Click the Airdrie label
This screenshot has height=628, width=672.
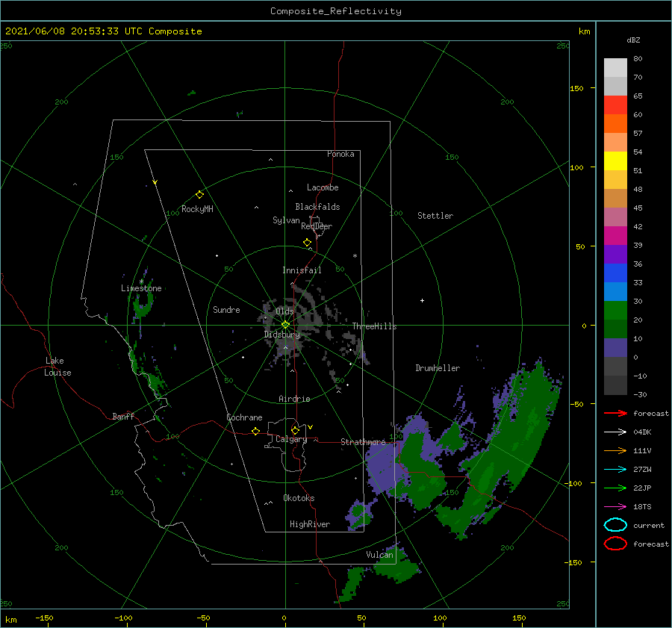coord(294,399)
